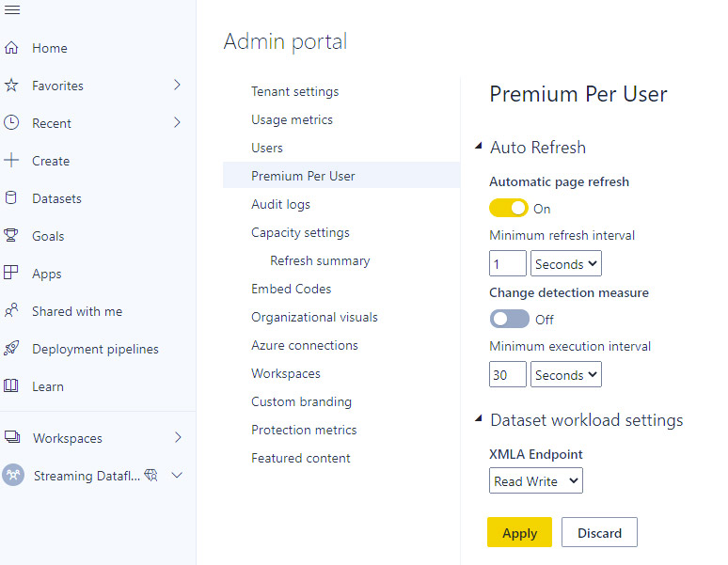728x565 pixels.
Task: Go to Home in the navigation pane
Action: 50,48
